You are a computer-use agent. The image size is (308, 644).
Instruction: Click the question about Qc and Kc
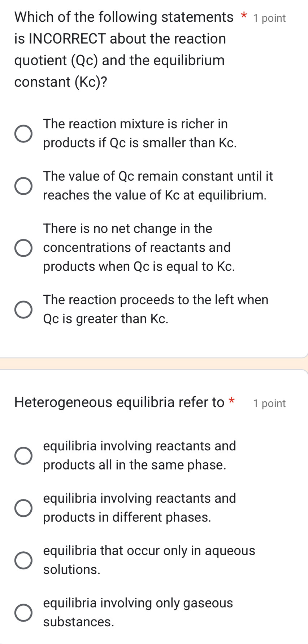[x=119, y=49]
